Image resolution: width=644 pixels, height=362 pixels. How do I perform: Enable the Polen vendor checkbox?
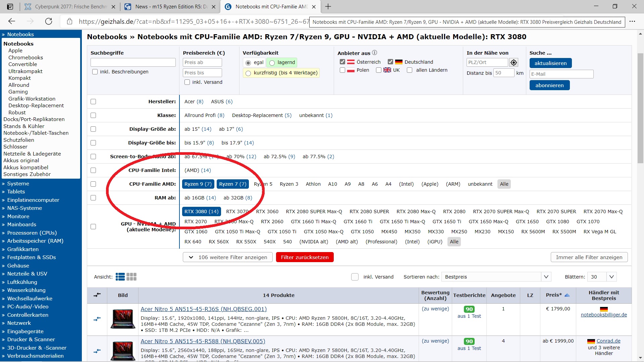[342, 70]
